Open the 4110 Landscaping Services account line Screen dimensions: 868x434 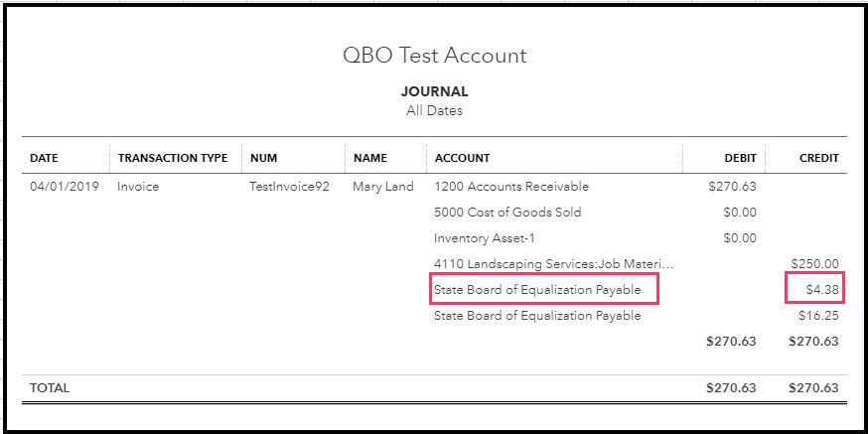(553, 264)
